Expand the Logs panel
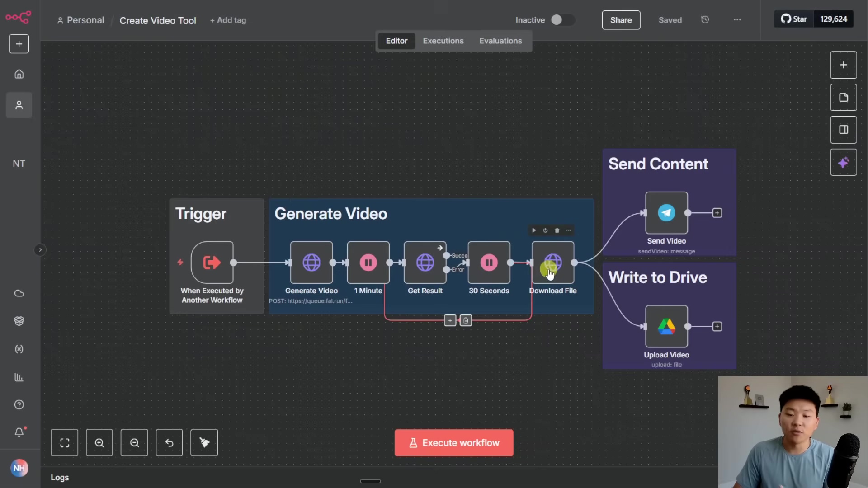Image resolution: width=868 pixels, height=488 pixels. (x=60, y=478)
